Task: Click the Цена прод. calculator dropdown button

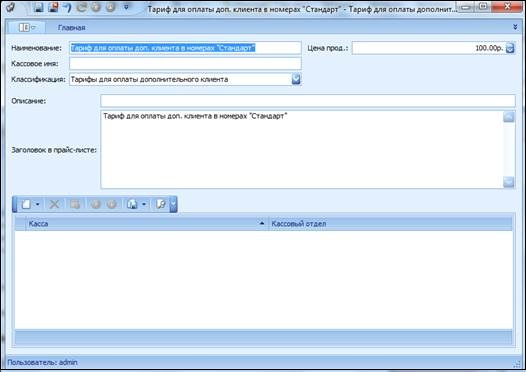Action: pyautogui.click(x=510, y=48)
